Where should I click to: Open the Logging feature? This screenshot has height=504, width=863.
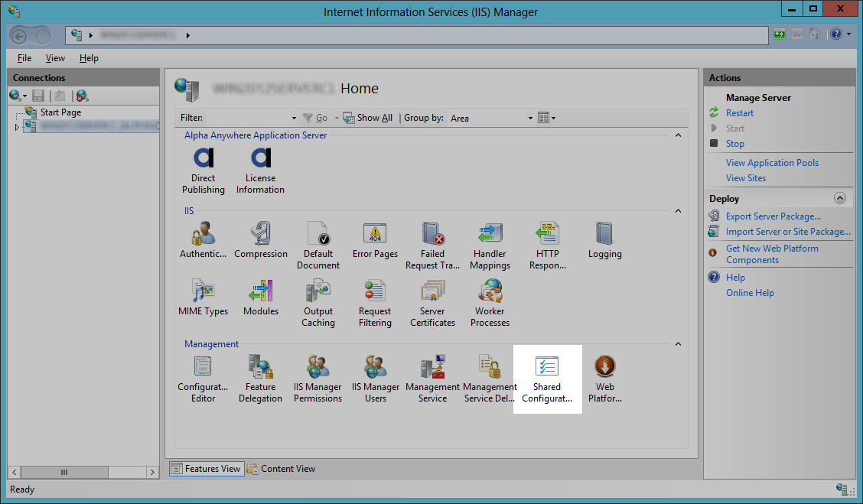(x=605, y=240)
